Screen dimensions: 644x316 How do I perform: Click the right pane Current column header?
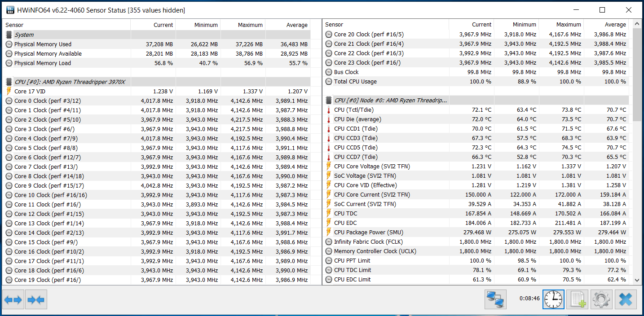[472, 25]
